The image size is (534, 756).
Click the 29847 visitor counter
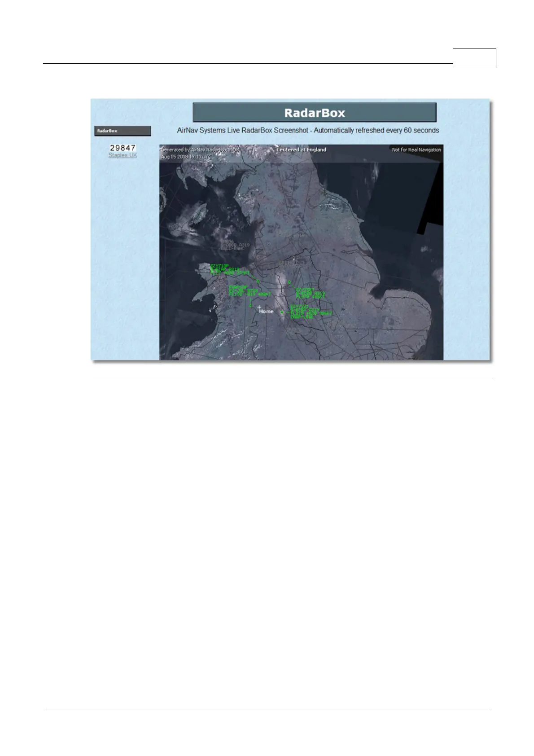pyautogui.click(x=123, y=148)
